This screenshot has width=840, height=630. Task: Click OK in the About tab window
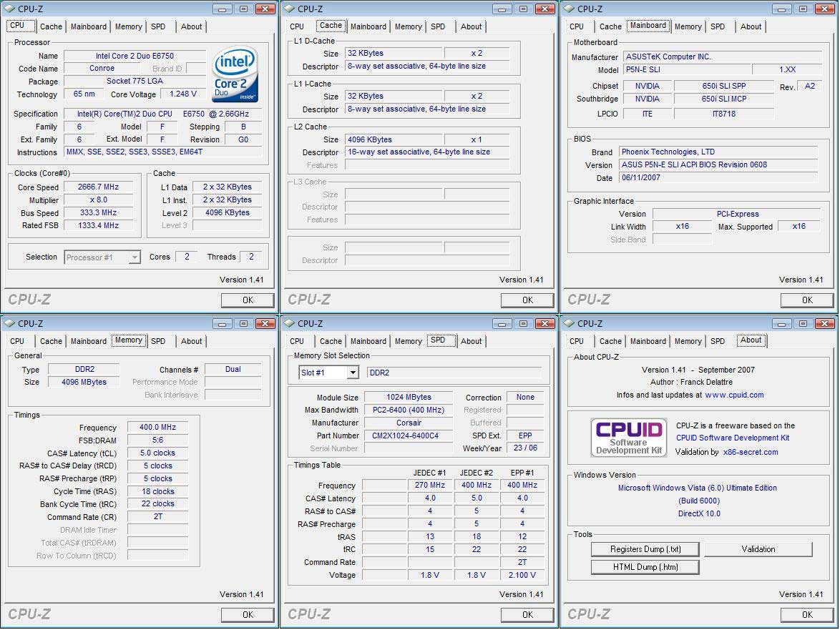(807, 615)
